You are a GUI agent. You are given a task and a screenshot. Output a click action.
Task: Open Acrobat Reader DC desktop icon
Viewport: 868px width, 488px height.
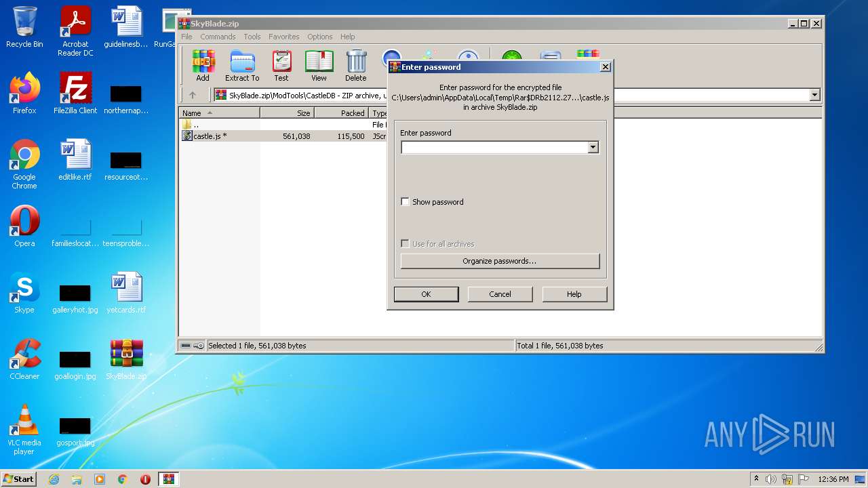point(75,31)
